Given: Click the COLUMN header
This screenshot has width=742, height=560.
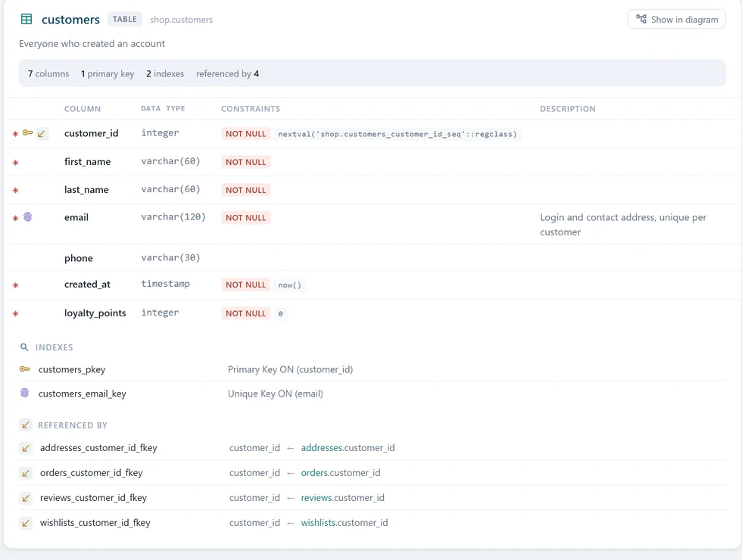Looking at the screenshot, I should [83, 109].
